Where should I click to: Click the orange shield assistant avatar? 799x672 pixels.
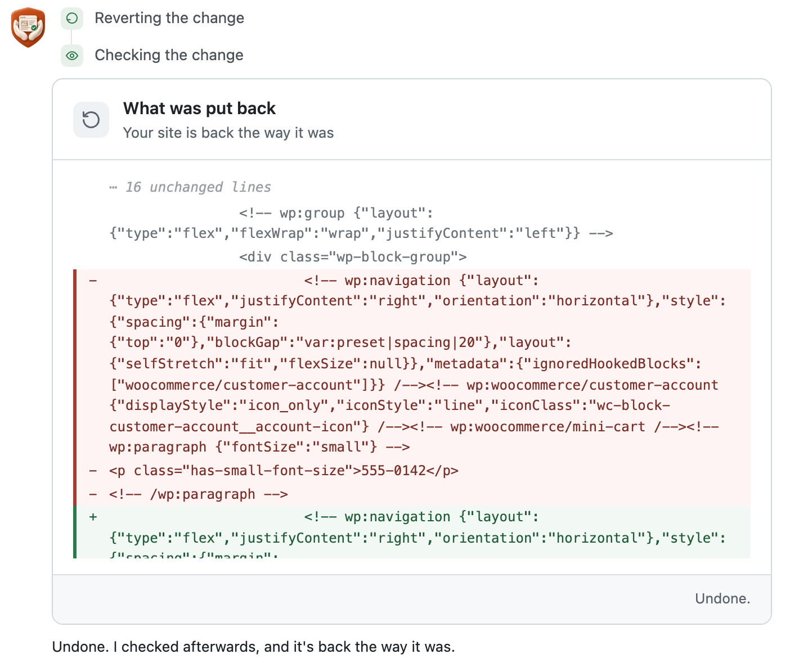(28, 28)
